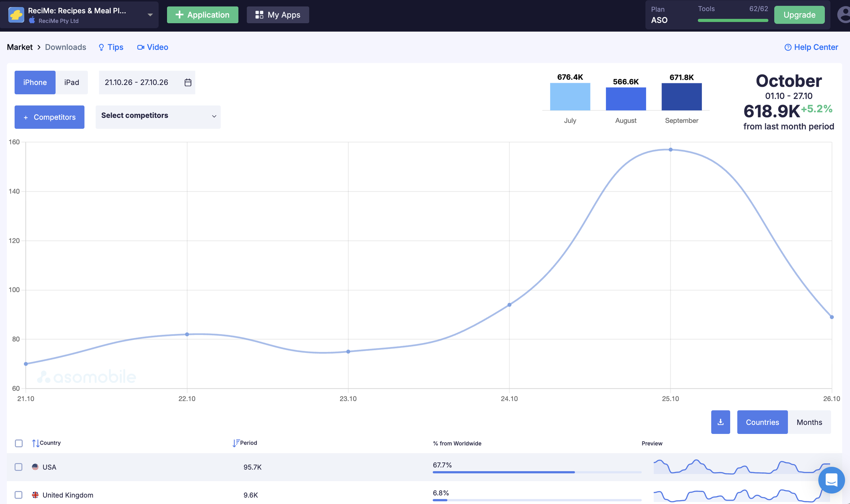Click the ReciMe app icon
Image resolution: width=850 pixels, height=504 pixels.
(x=16, y=15)
